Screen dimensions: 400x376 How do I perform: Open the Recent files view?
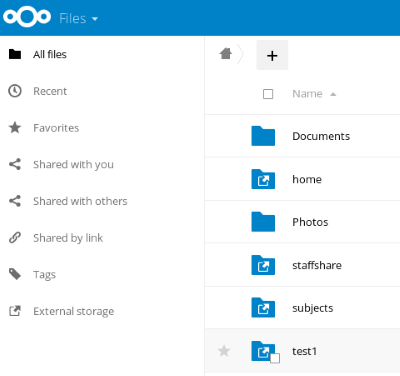coord(50,91)
